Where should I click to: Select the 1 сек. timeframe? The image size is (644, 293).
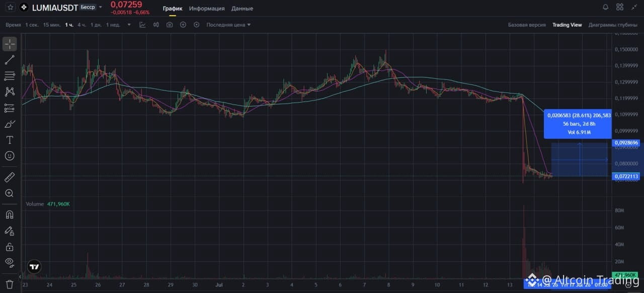click(x=32, y=25)
